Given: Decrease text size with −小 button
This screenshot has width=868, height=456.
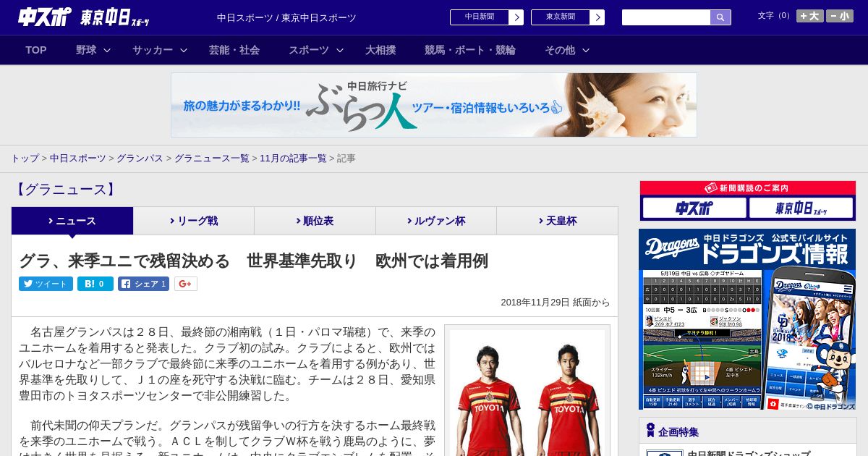Looking at the screenshot, I should point(840,16).
